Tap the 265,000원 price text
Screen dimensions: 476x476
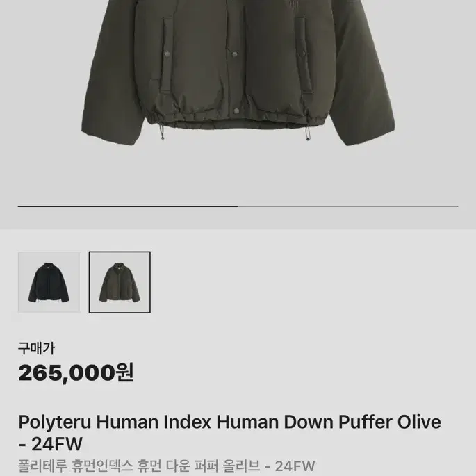coord(76,372)
